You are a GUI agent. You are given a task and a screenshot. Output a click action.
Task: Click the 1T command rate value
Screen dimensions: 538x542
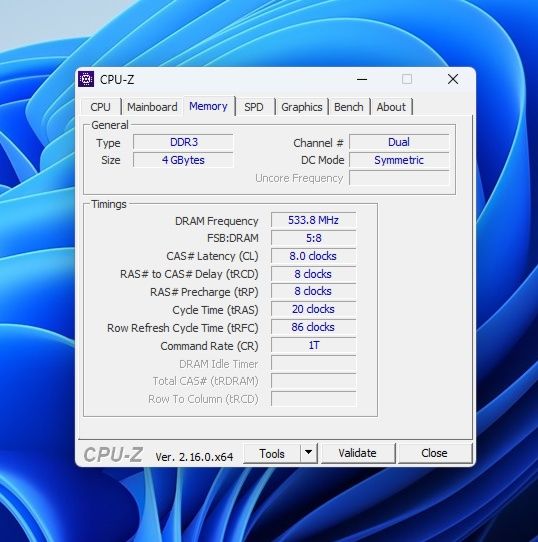click(x=314, y=345)
